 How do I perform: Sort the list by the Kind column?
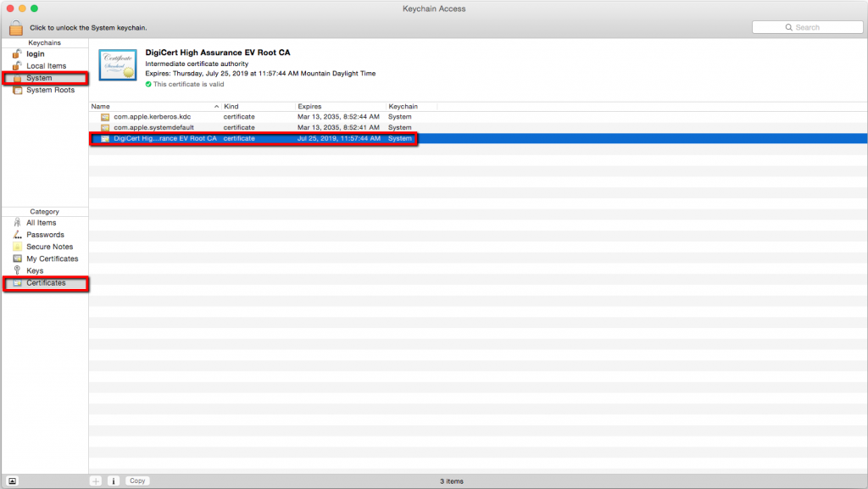click(x=231, y=106)
